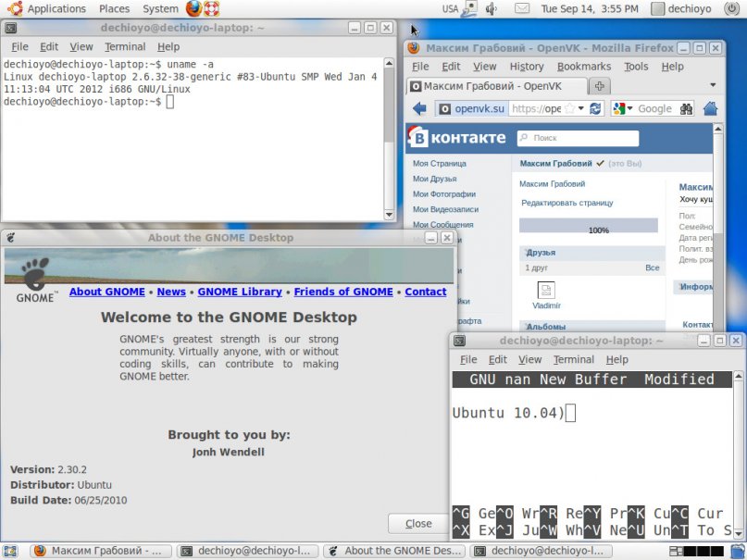Click the 100% profile progress bar
Screen dimensions: 747x560
point(589,226)
